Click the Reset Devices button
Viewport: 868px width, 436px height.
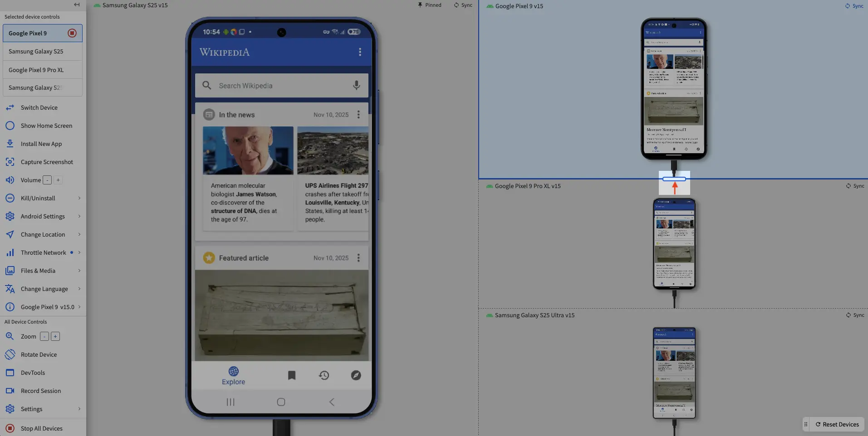[x=837, y=424]
